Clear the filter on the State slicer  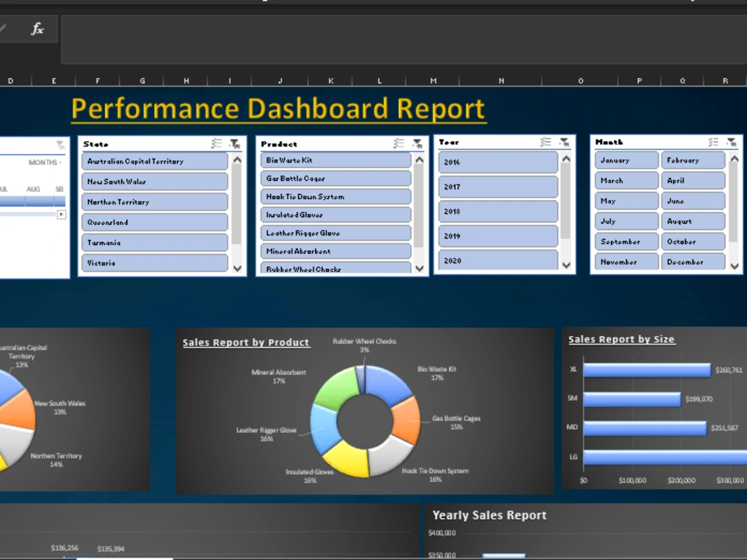tap(235, 143)
